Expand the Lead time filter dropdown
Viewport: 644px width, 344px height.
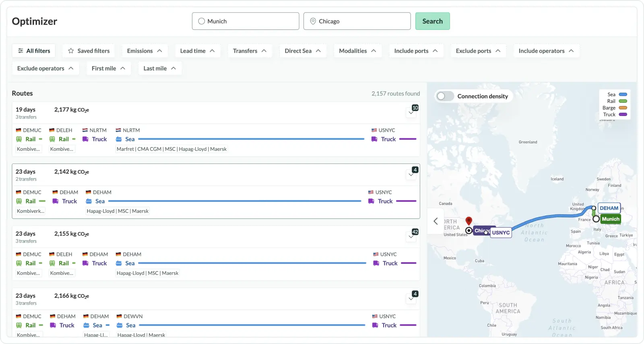pyautogui.click(x=197, y=51)
